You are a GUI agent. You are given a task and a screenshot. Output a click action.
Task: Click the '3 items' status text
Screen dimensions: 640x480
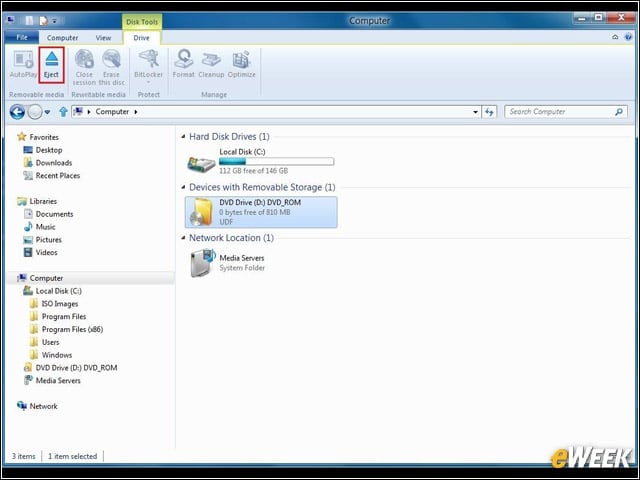(24, 456)
